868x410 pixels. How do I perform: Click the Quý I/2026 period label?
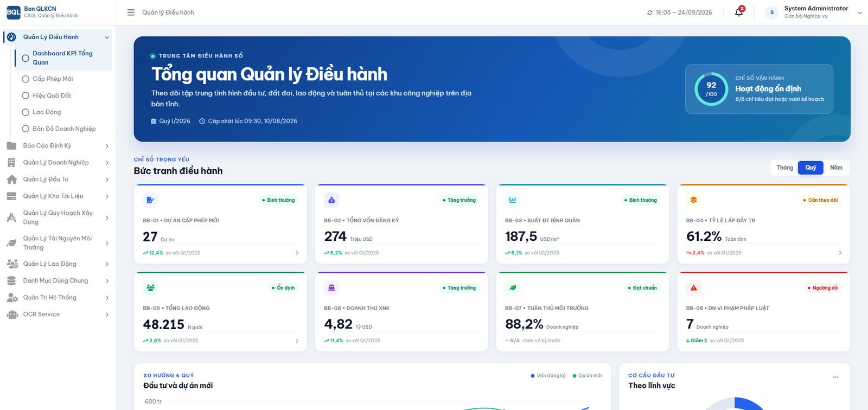170,121
